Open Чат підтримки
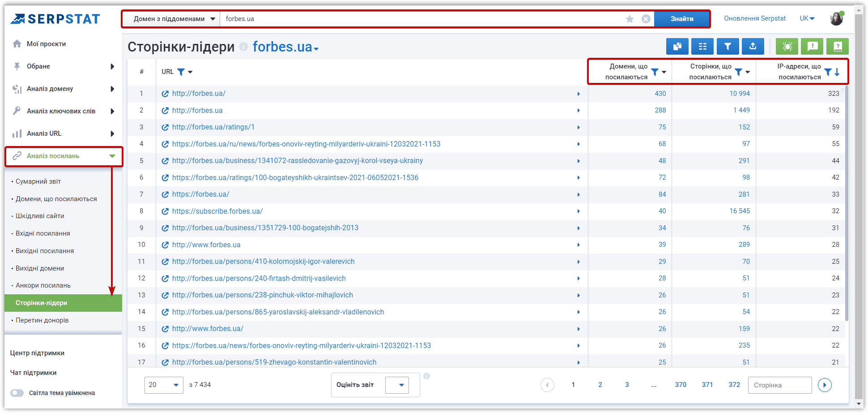The height and width of the screenshot is (413, 868). 33,373
